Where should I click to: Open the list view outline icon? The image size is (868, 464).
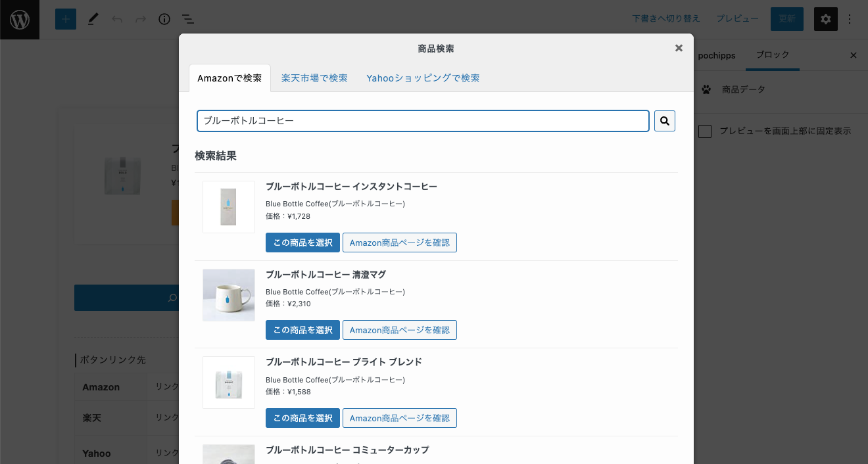tap(188, 19)
